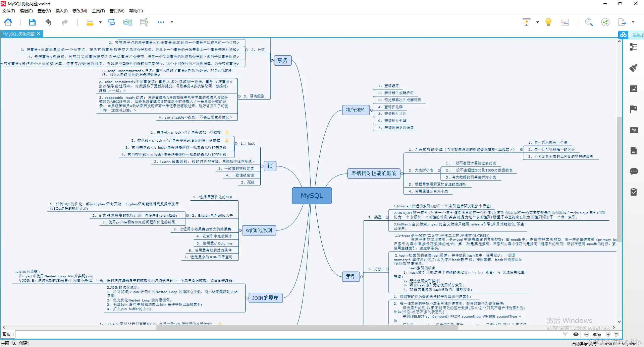Open the task info panel
Viewport: 644px width, 347px height.
coord(634,192)
